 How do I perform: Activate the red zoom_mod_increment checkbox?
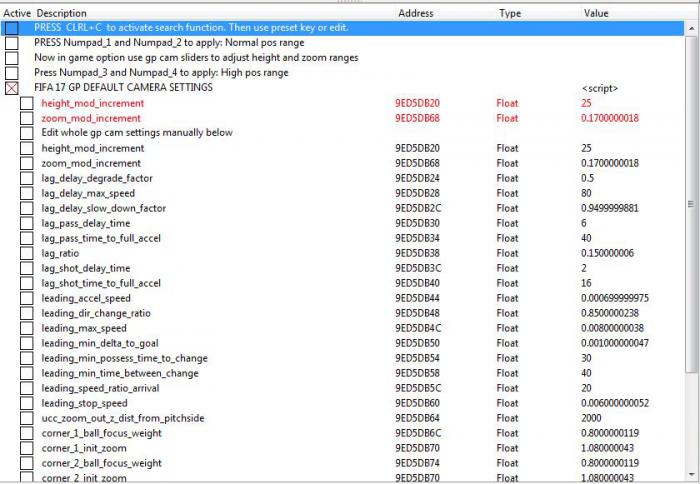[x=27, y=118]
